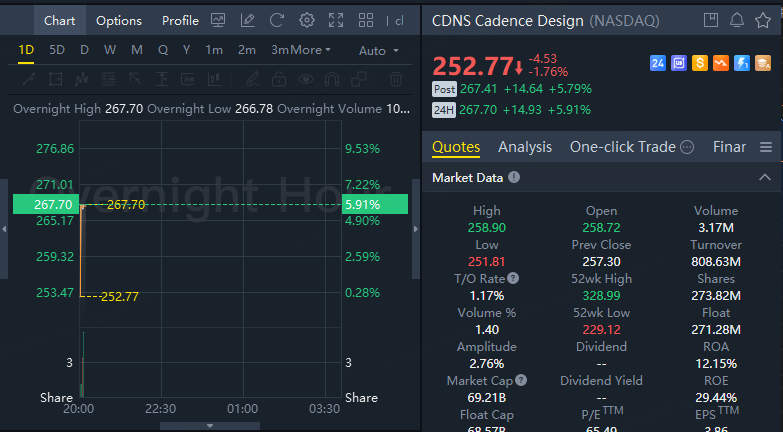The width and height of the screenshot is (783, 432).
Task: Select the 5D timeframe
Action: point(57,50)
